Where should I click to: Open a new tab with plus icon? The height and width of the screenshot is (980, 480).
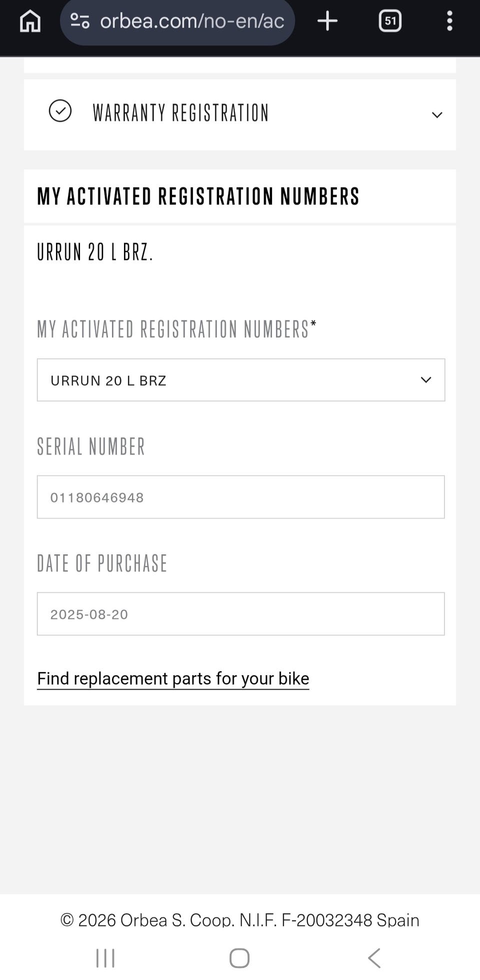pos(327,21)
